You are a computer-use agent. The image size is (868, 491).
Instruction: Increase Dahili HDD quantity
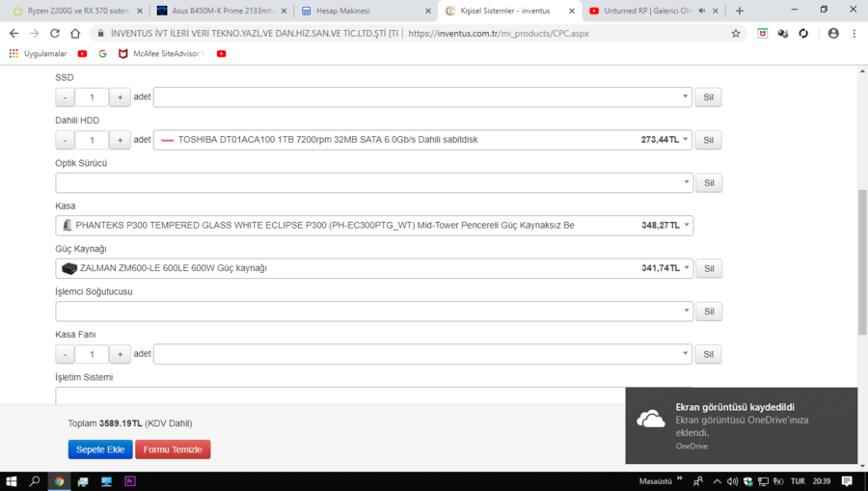(120, 140)
